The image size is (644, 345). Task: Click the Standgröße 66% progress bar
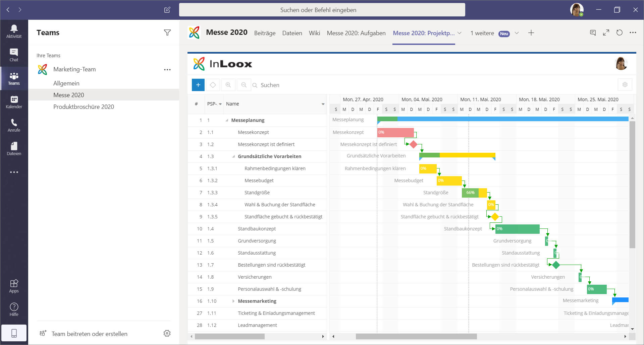[474, 193]
